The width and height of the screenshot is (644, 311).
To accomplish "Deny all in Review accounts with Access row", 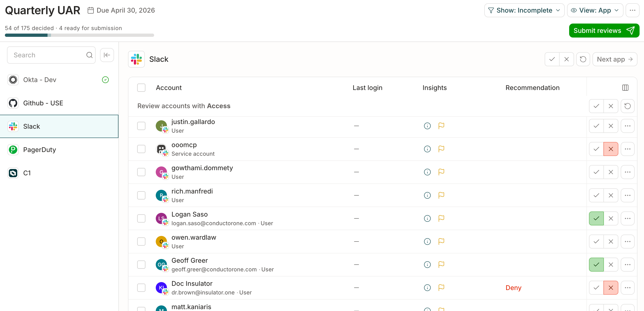I will click(611, 106).
